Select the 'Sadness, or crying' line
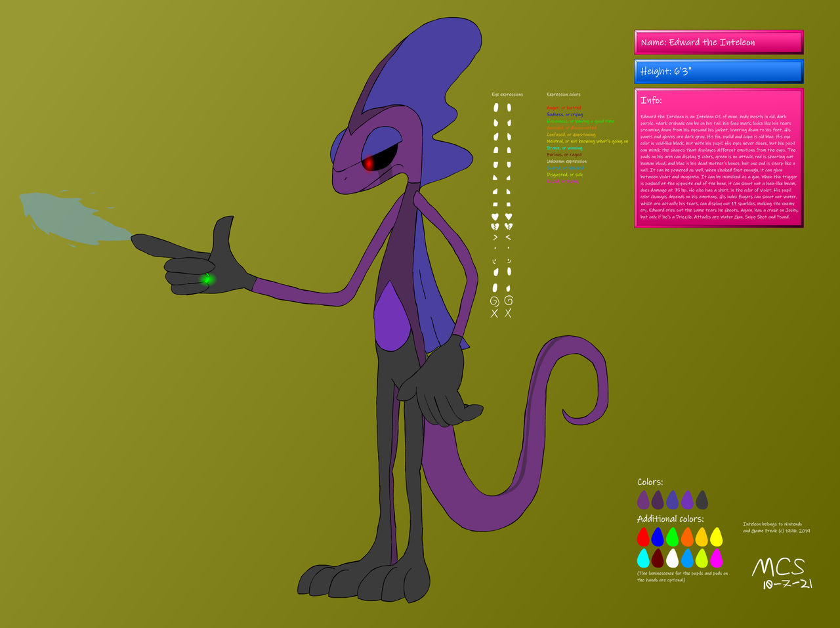 [x=565, y=114]
